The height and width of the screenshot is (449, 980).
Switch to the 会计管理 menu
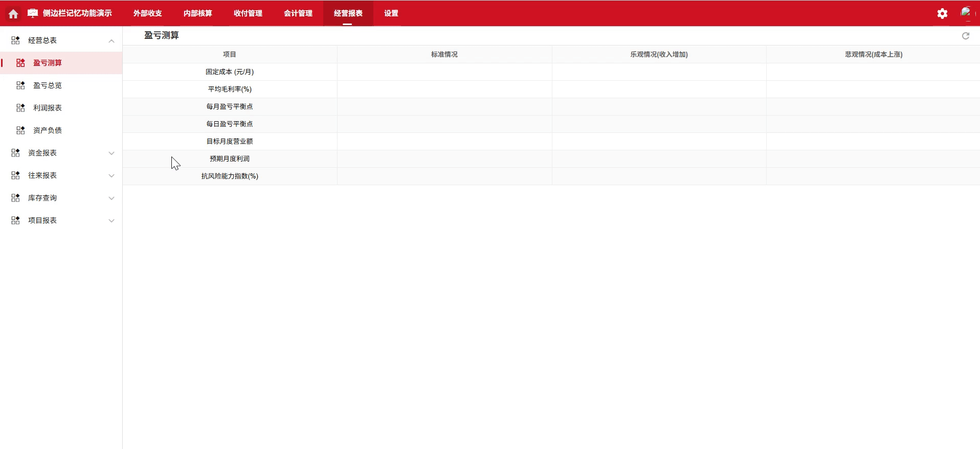(298, 13)
